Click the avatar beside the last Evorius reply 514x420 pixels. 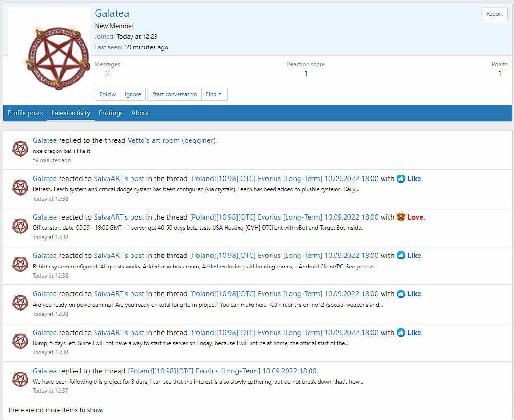pyautogui.click(x=20, y=380)
